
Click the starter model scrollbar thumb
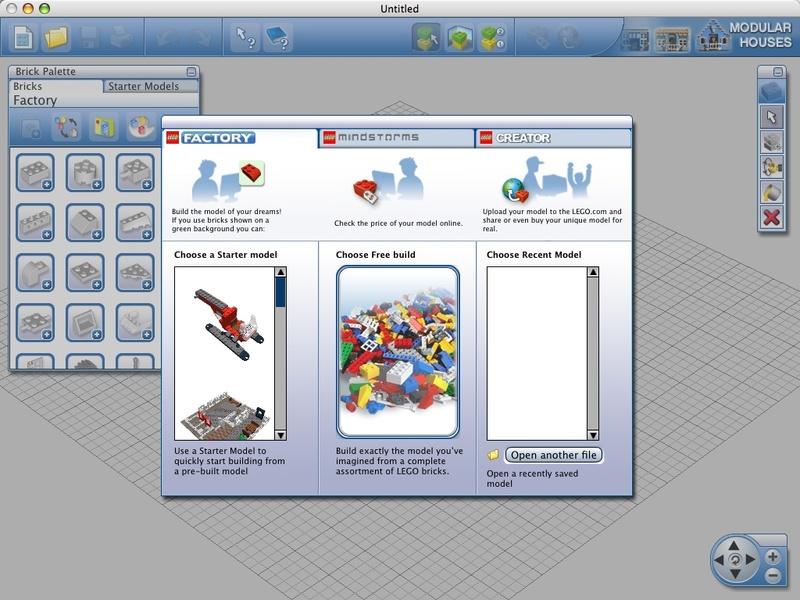point(281,292)
